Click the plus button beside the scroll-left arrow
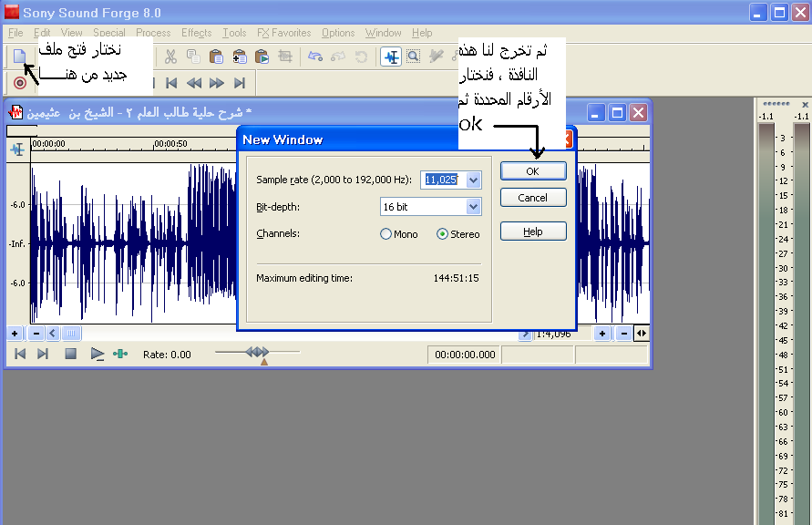This screenshot has width=812, height=525. coord(15,334)
